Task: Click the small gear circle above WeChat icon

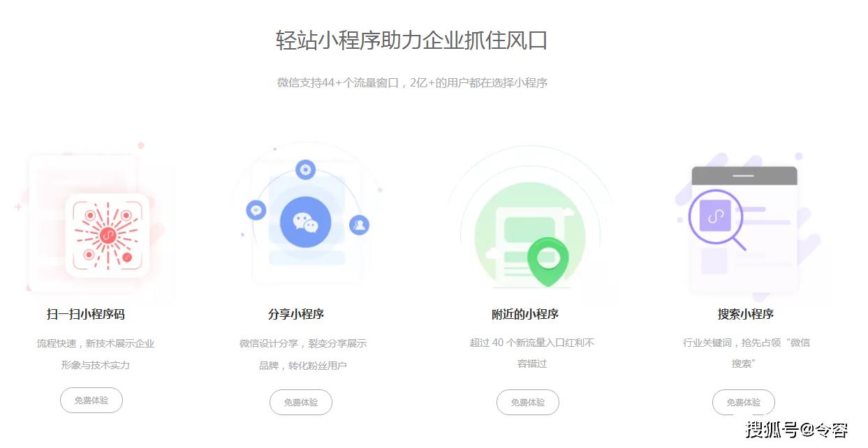Action: tap(305, 170)
